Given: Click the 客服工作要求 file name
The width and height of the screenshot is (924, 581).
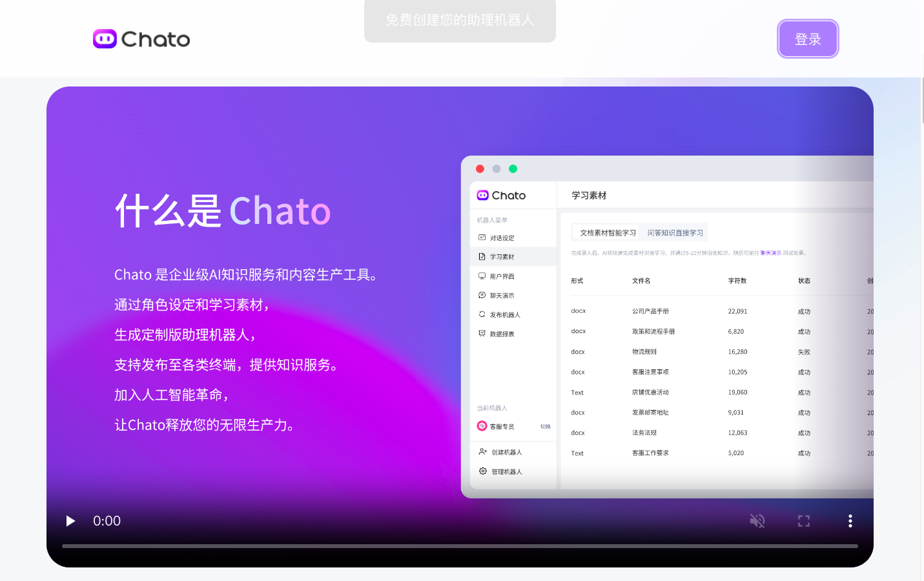Looking at the screenshot, I should [650, 453].
